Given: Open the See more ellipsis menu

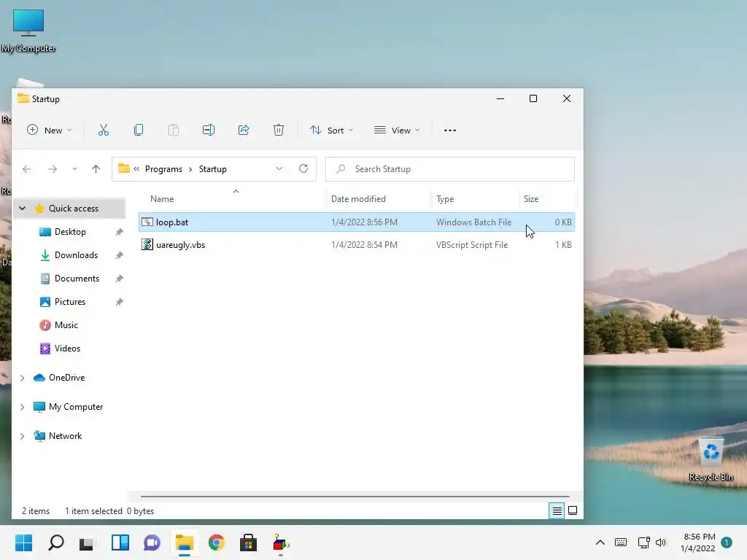Looking at the screenshot, I should pyautogui.click(x=449, y=130).
